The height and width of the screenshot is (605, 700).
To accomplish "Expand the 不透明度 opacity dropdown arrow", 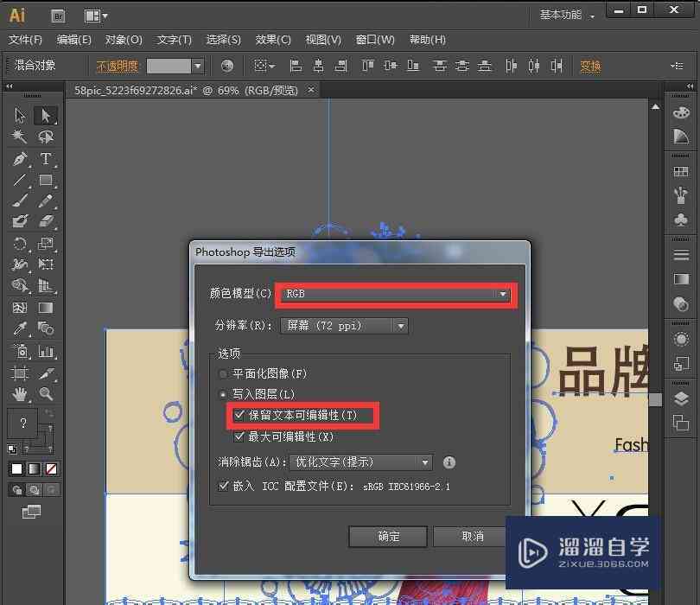I will (x=198, y=66).
